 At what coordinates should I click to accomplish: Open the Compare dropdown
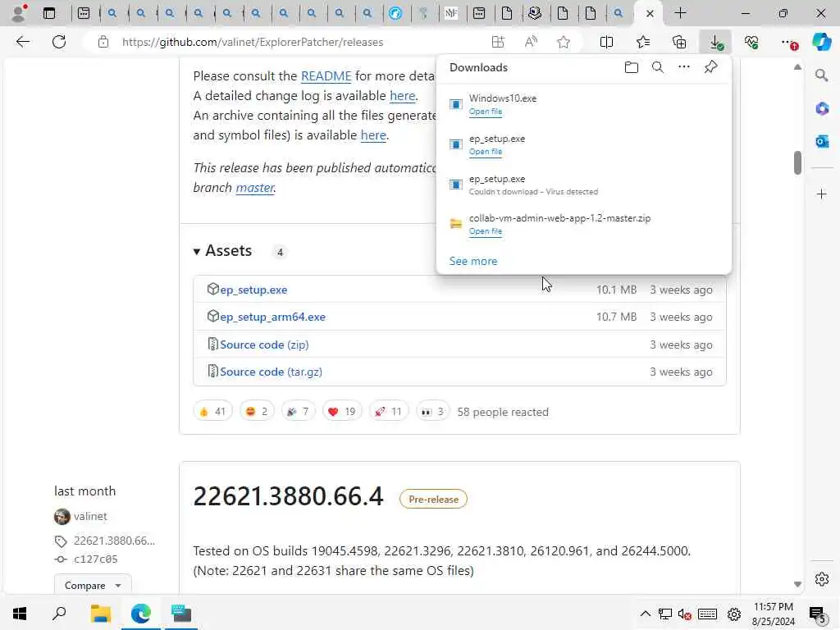click(93, 586)
